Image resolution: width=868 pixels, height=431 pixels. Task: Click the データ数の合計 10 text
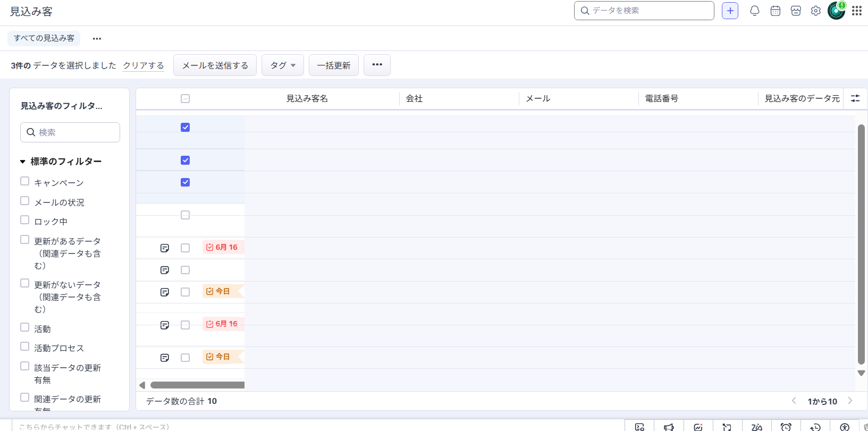tap(181, 401)
